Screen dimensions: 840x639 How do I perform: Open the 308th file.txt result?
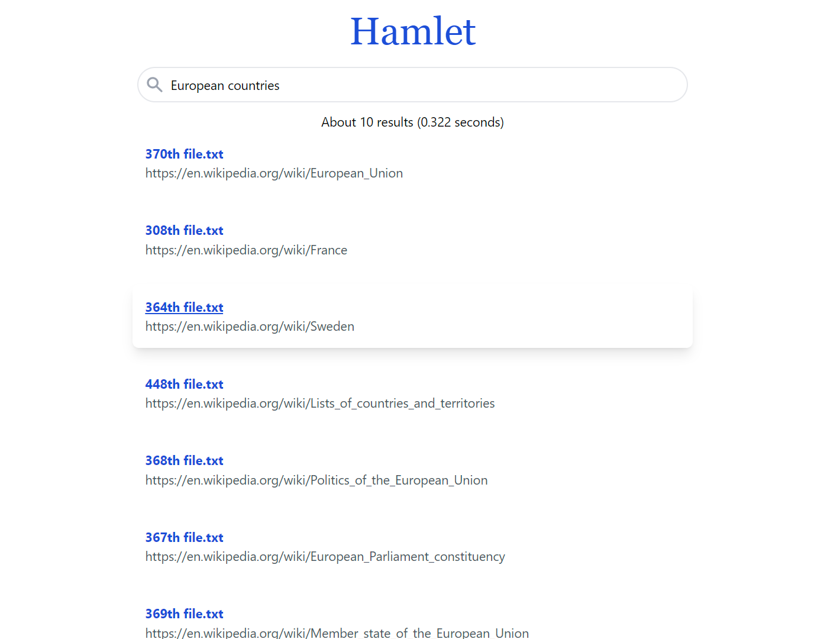(184, 230)
